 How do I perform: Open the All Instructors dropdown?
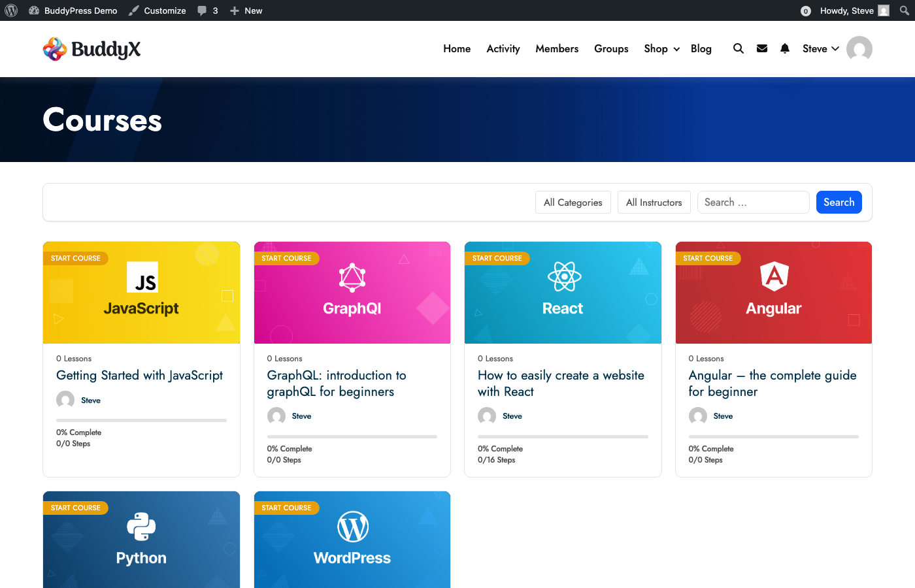click(654, 202)
